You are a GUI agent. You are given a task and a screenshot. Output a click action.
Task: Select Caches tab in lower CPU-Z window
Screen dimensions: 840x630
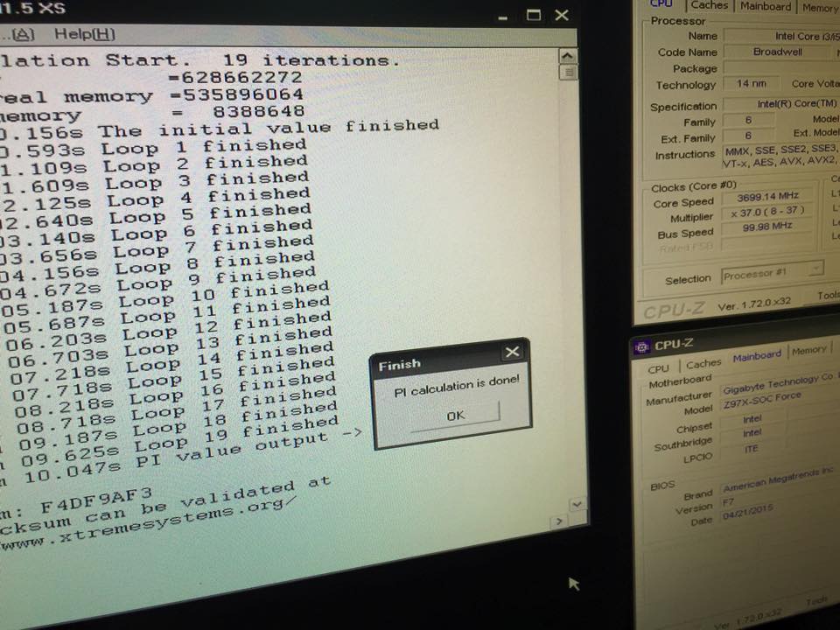click(703, 363)
